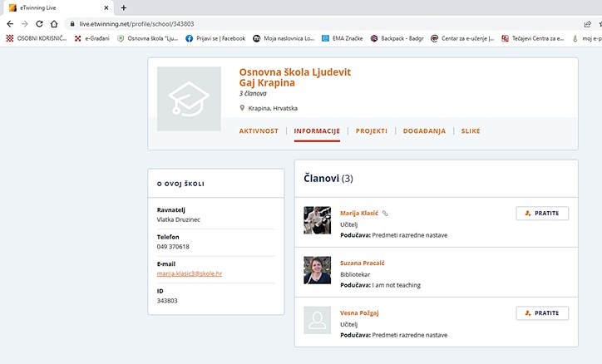This screenshot has width=602, height=364.
Task: Click the school name Osnovna škola Ljudevit Gaj Krapina
Action: (295, 77)
